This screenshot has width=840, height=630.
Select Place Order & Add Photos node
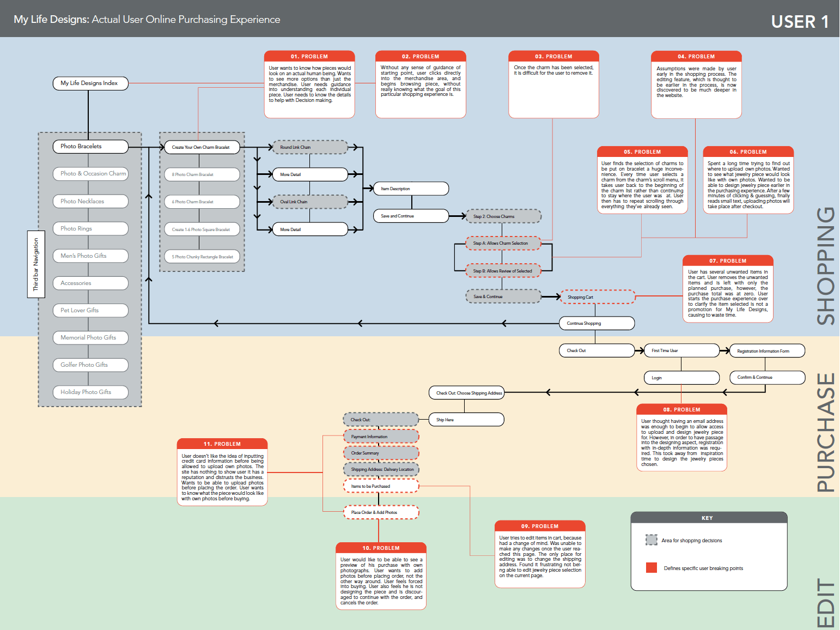[381, 512]
